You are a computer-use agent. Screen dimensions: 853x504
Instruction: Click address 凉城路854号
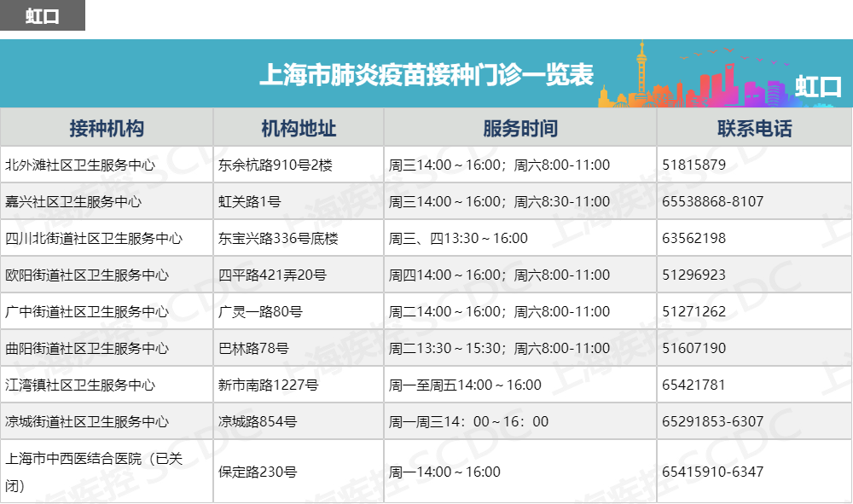pyautogui.click(x=258, y=422)
